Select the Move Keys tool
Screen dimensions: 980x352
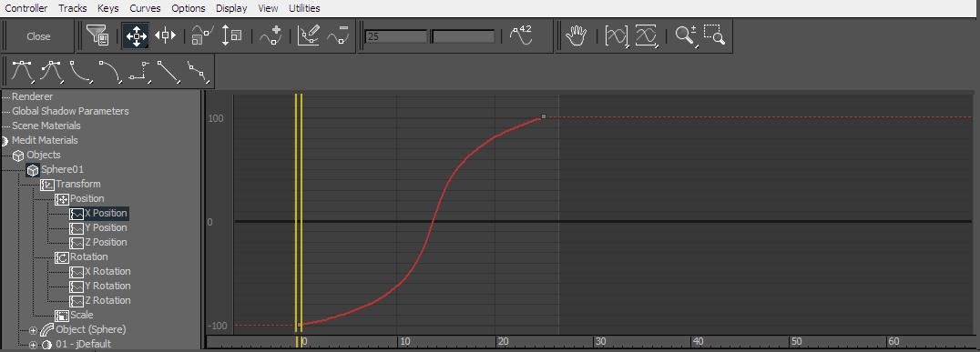136,36
